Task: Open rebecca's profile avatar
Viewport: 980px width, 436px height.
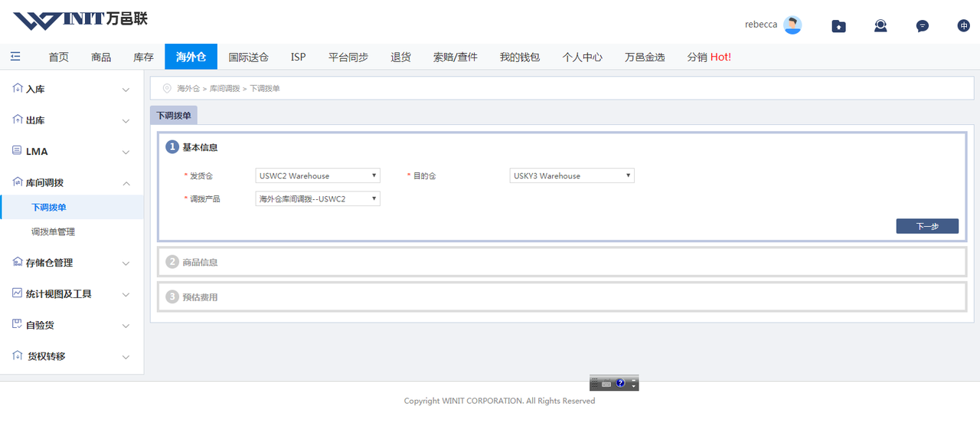Action: point(792,25)
